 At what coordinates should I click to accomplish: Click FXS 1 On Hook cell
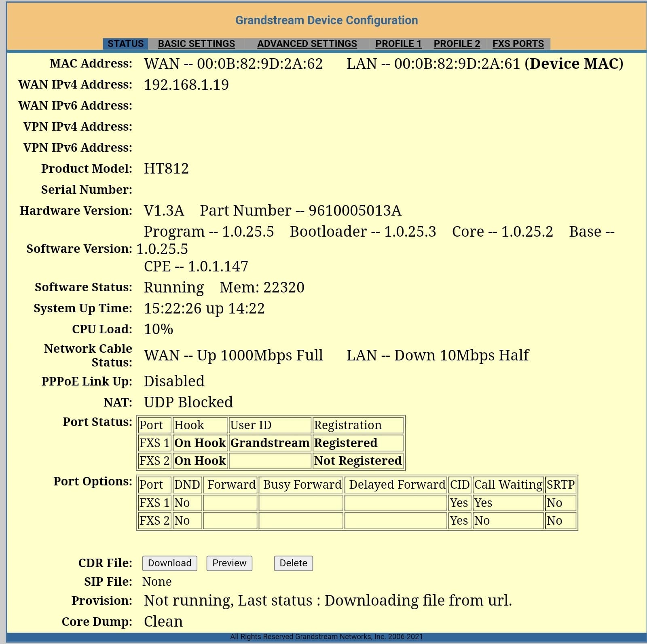[200, 443]
